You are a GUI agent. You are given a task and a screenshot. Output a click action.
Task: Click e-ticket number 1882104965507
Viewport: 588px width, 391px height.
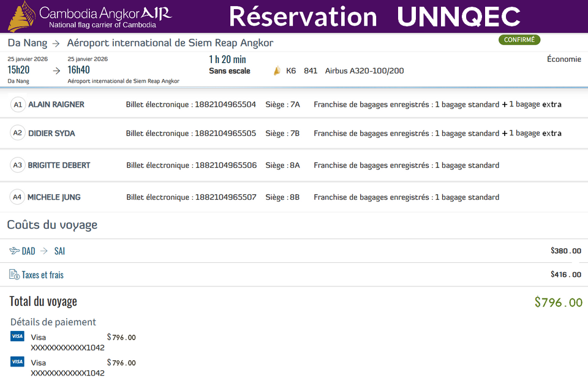coord(225,197)
